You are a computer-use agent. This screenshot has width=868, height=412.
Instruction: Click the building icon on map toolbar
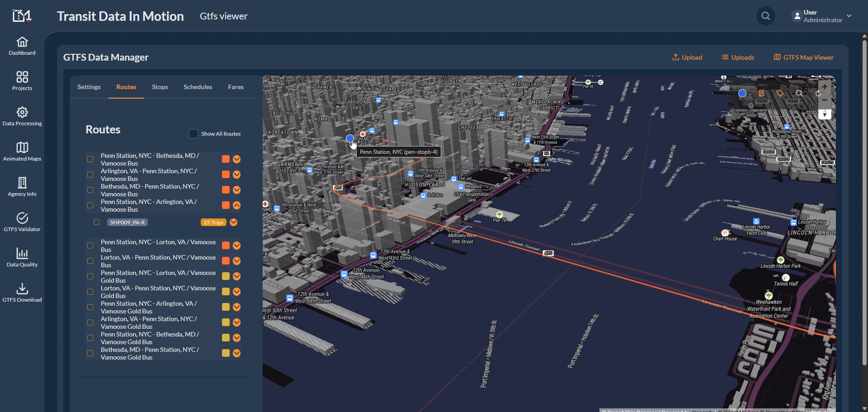pyautogui.click(x=761, y=93)
